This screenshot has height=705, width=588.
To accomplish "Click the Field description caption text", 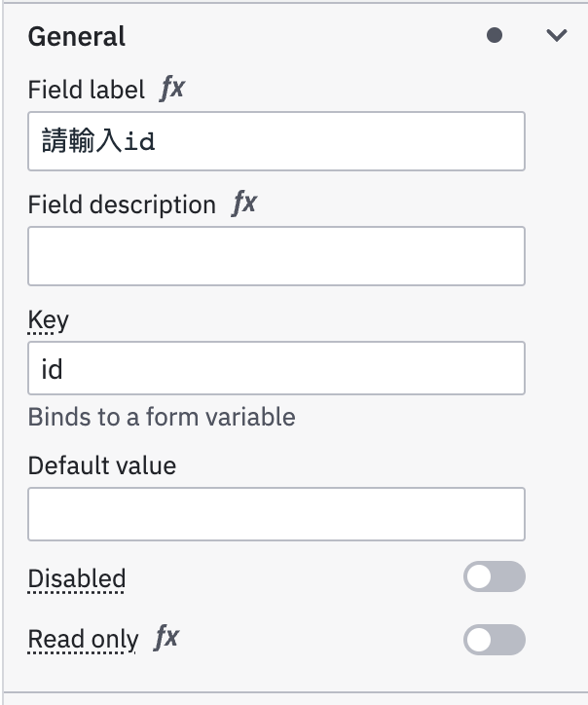I will (122, 204).
